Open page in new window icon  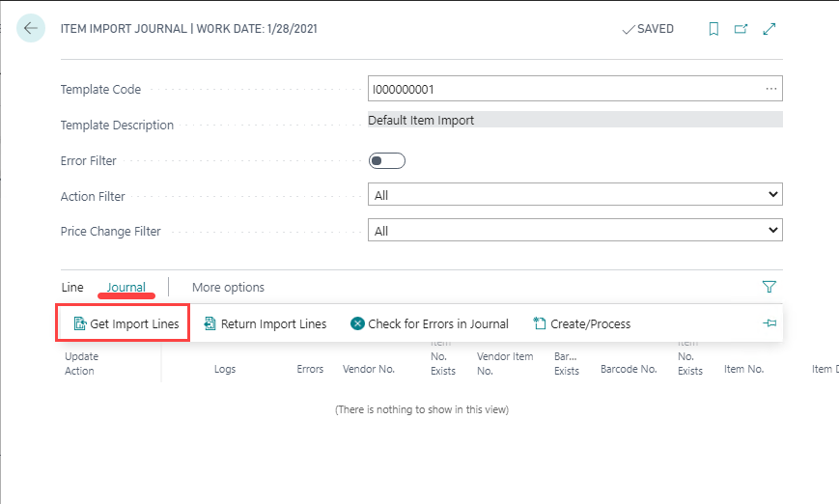tap(741, 29)
